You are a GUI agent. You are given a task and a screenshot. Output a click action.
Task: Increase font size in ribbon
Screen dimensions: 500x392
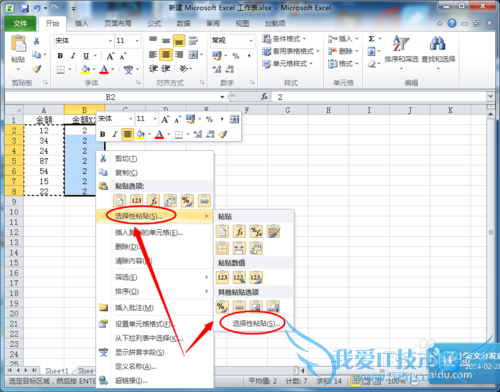(x=110, y=56)
